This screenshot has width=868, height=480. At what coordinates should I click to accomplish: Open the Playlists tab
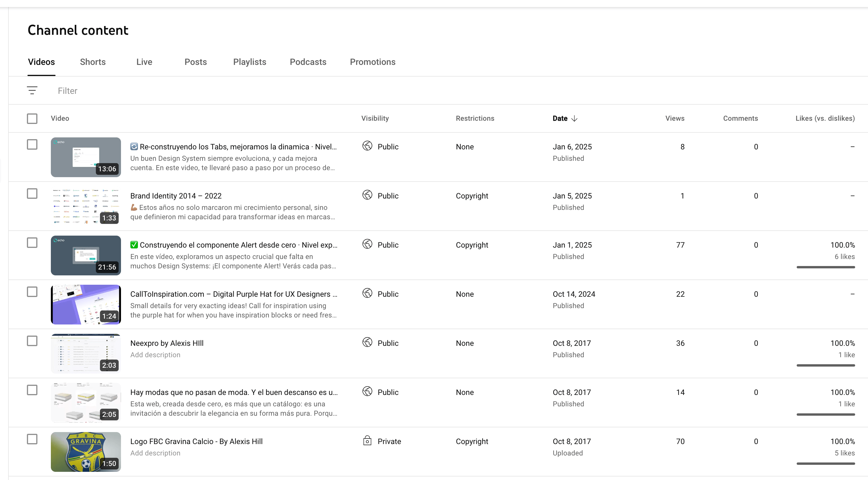pos(249,62)
